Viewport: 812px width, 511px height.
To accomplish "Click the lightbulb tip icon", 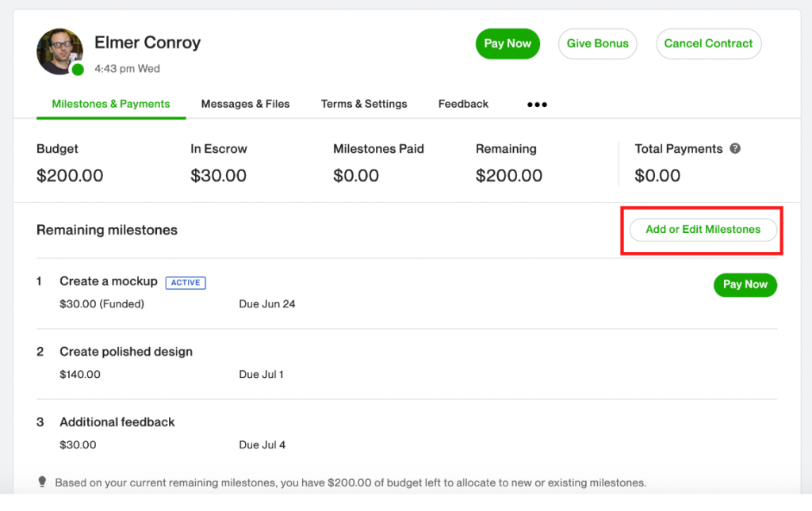I will [x=43, y=482].
